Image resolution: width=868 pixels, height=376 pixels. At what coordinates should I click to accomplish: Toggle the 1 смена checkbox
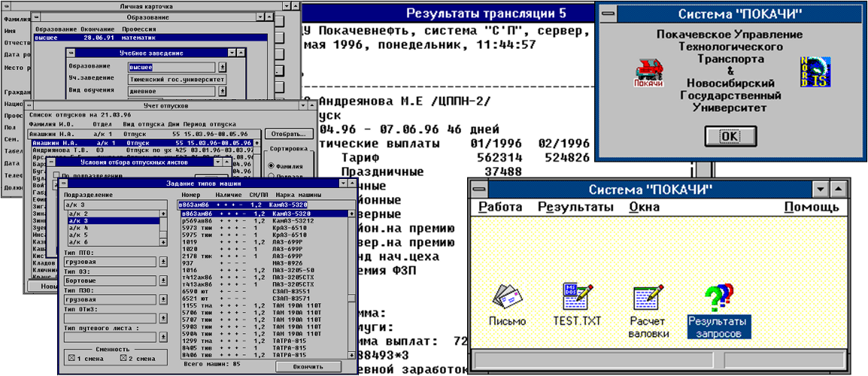pyautogui.click(x=70, y=359)
